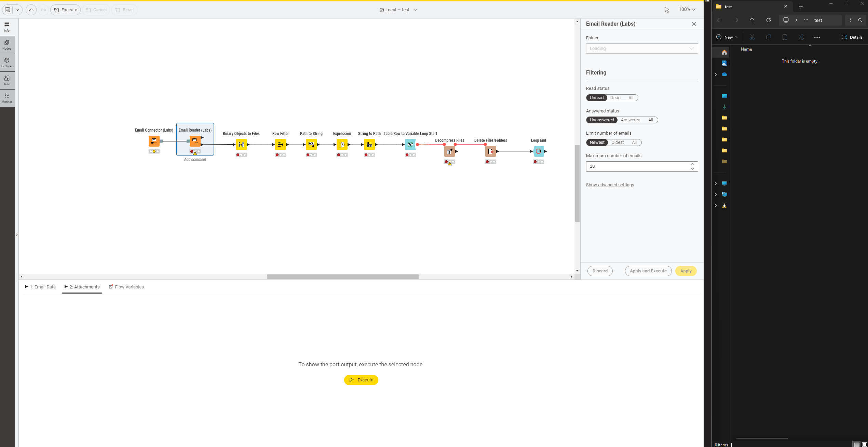Viewport: 868px width, 447px height.
Task: Choose Oldest for limit number of emails
Action: (617, 143)
